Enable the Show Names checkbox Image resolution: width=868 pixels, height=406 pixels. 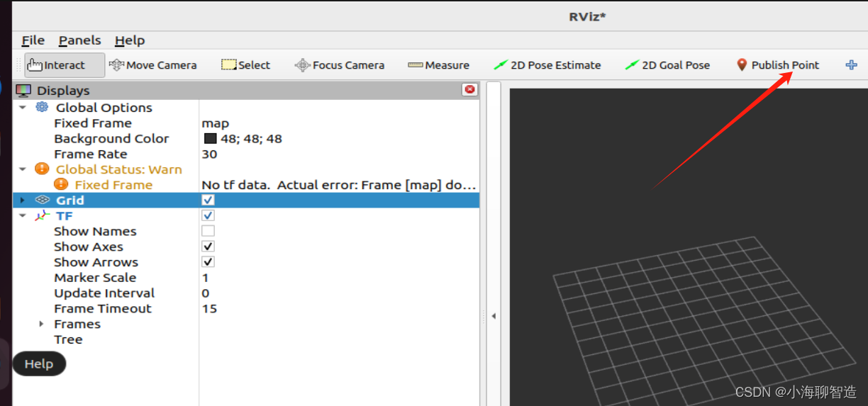[x=208, y=231]
